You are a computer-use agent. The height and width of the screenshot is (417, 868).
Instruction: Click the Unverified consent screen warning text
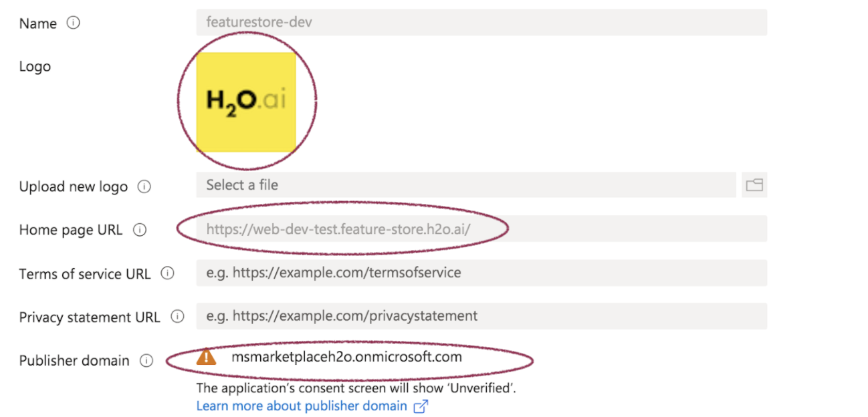(356, 388)
